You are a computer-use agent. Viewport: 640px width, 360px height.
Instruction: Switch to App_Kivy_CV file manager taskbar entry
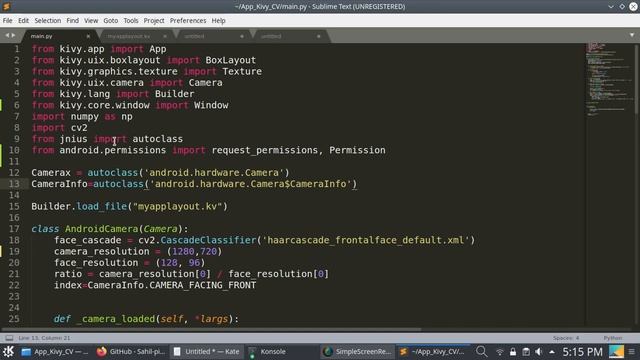(x=55, y=351)
